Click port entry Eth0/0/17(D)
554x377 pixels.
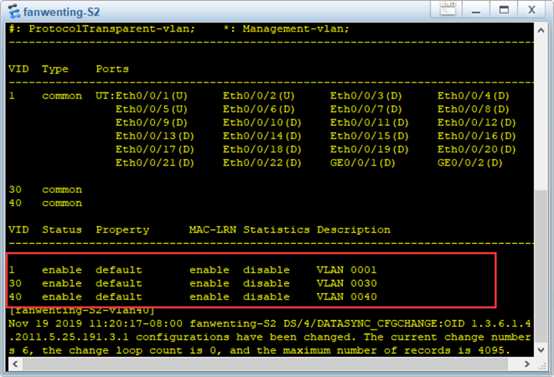[x=155, y=149]
